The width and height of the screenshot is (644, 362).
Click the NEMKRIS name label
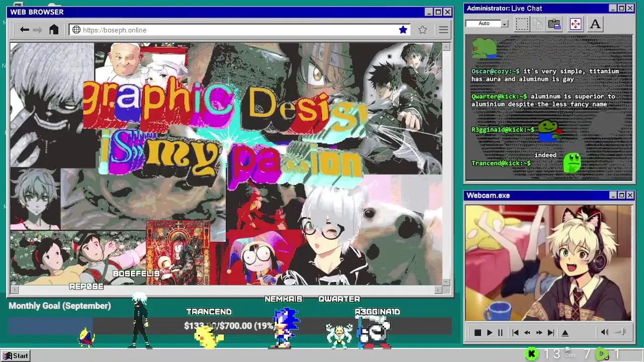click(x=283, y=299)
